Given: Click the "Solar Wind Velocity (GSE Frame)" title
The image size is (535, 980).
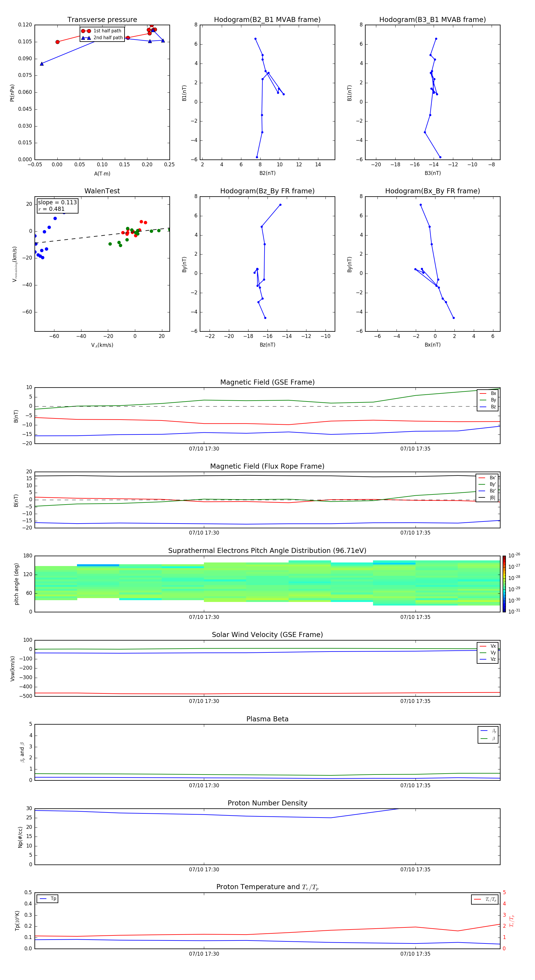Looking at the screenshot, I should coord(267,635).
